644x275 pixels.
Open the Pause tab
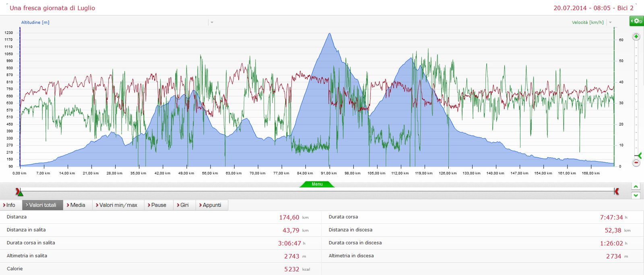(x=158, y=205)
